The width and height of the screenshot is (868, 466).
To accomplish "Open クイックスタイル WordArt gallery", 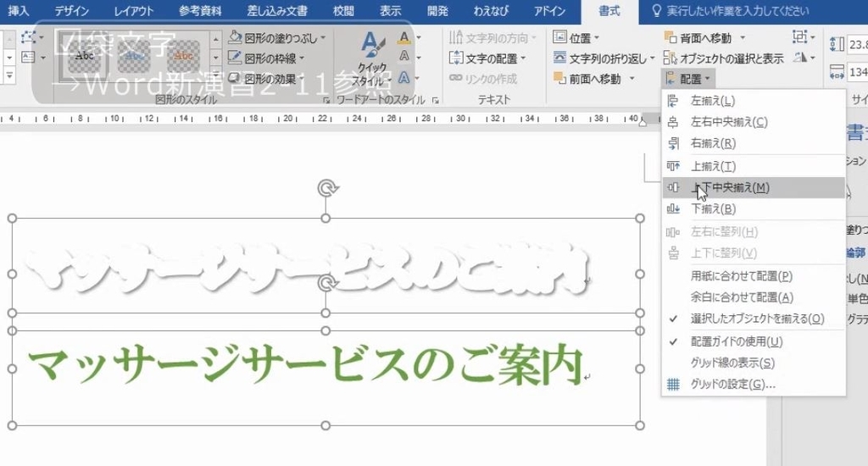I will [372, 58].
